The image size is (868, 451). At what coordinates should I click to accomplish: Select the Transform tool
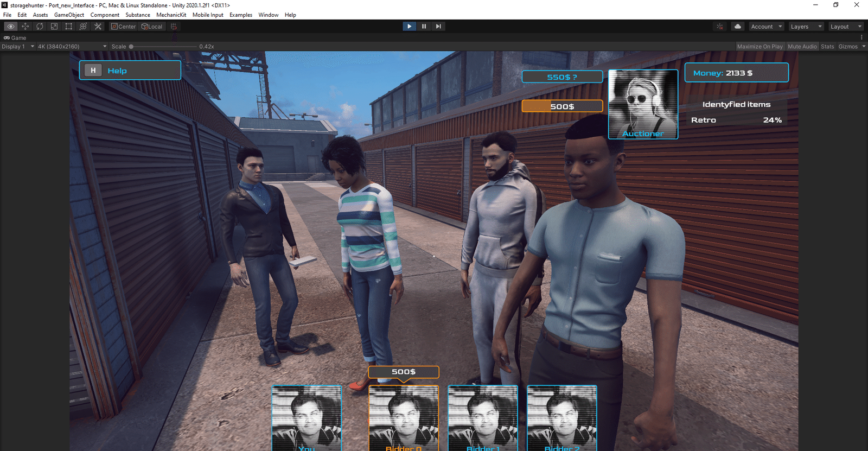(x=83, y=26)
